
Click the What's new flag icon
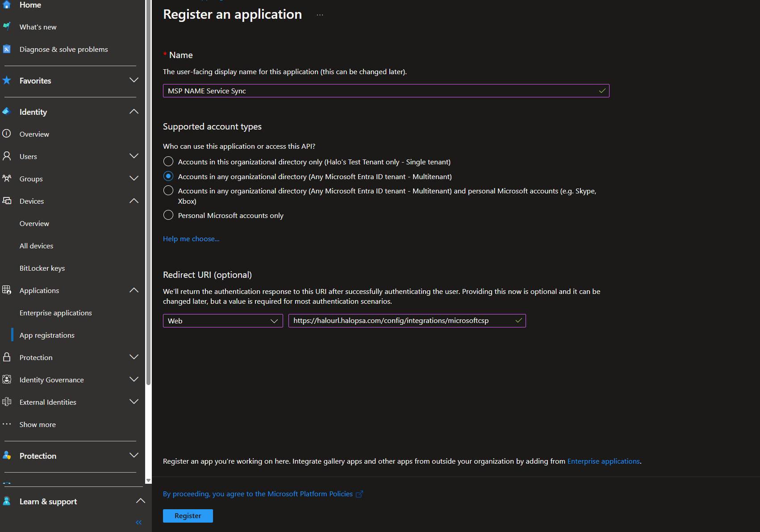point(7,26)
